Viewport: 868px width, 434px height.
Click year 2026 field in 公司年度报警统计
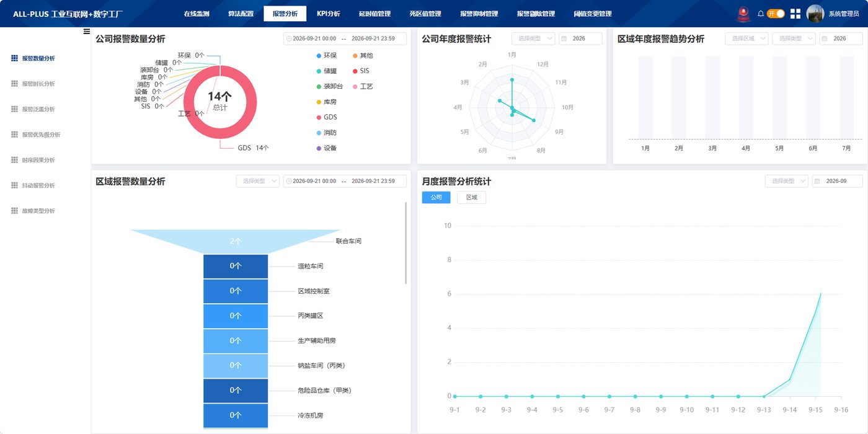click(x=580, y=38)
